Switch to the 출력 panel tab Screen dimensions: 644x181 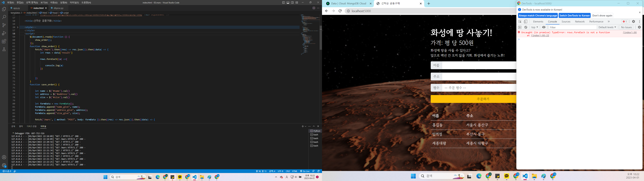coord(21,126)
